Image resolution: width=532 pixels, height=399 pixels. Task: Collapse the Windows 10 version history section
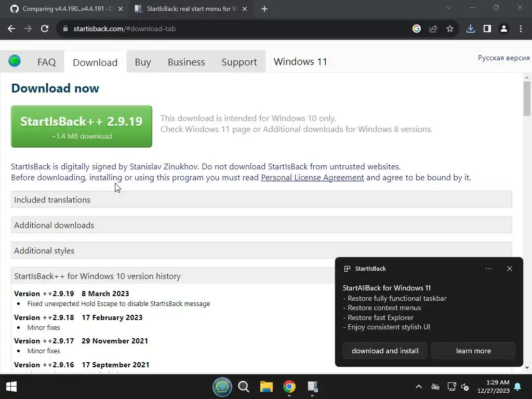(x=173, y=276)
